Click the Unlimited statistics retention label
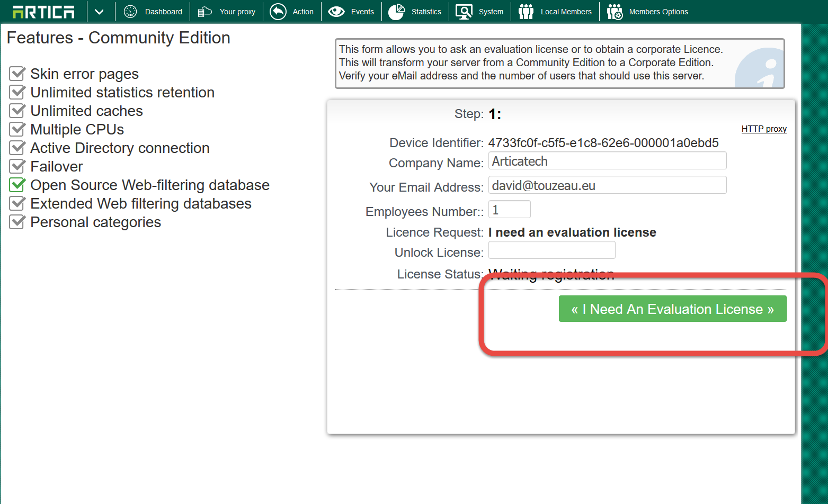 point(122,92)
